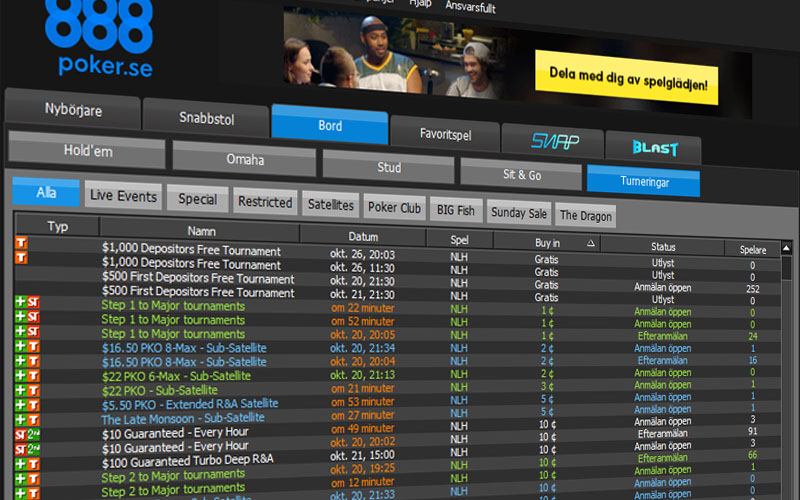Click the T icon of the $1,000 Depositors 11:30 row
This screenshot has width=800, height=500.
click(21, 258)
